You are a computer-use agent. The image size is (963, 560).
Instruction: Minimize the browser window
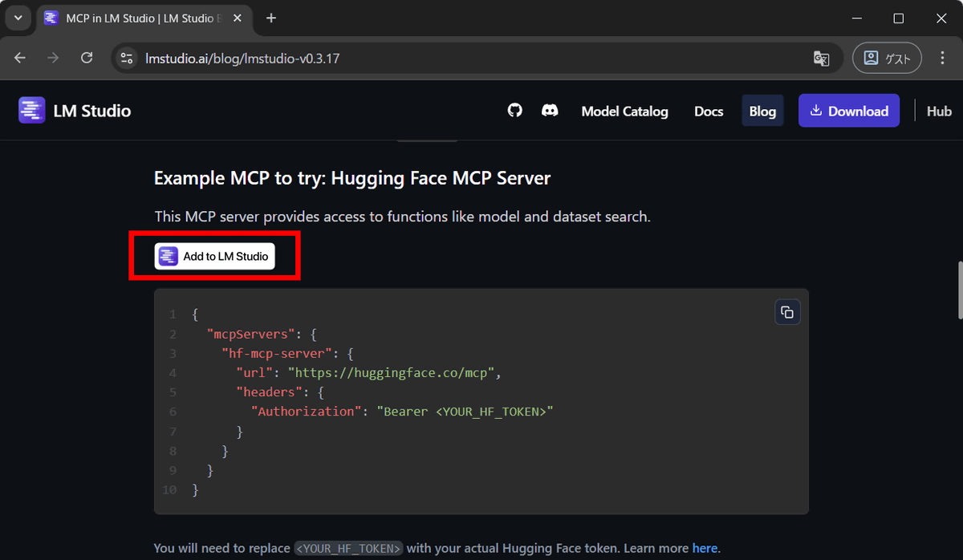click(856, 18)
